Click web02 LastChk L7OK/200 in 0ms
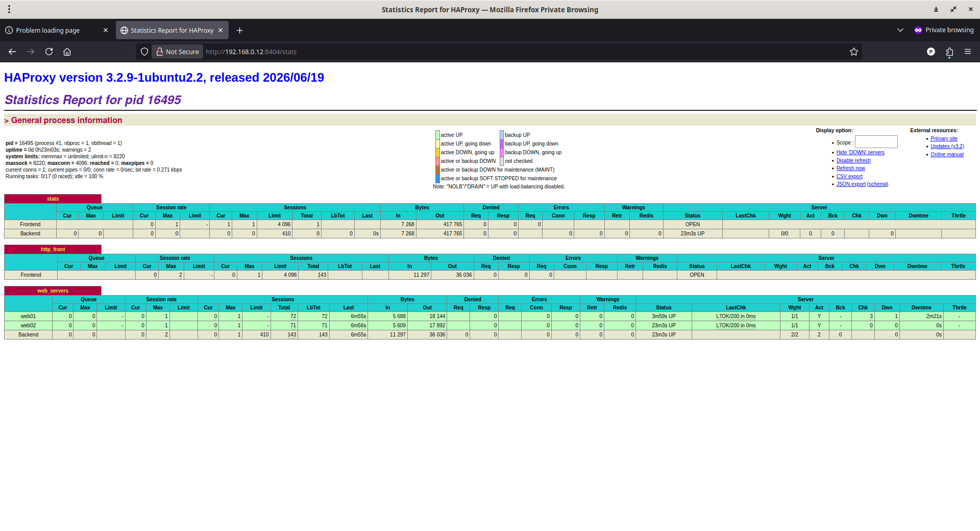This screenshot has height=531, width=980. [736, 325]
